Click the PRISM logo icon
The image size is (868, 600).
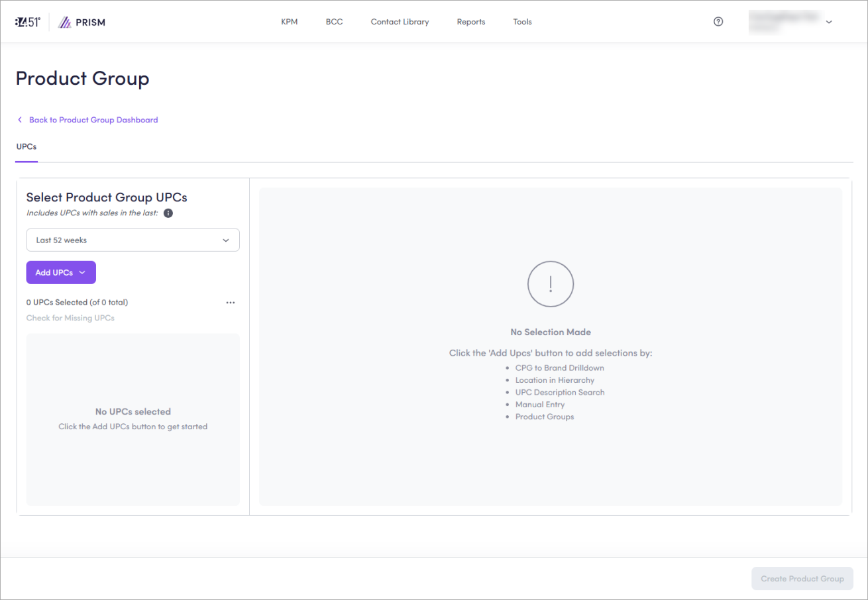pos(64,23)
